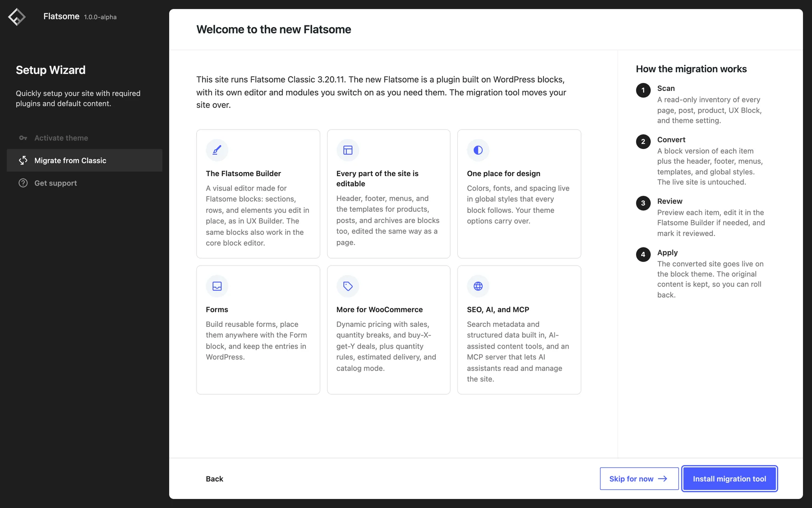Open the Activate theme step
The height and width of the screenshot is (508, 812).
tap(84, 138)
